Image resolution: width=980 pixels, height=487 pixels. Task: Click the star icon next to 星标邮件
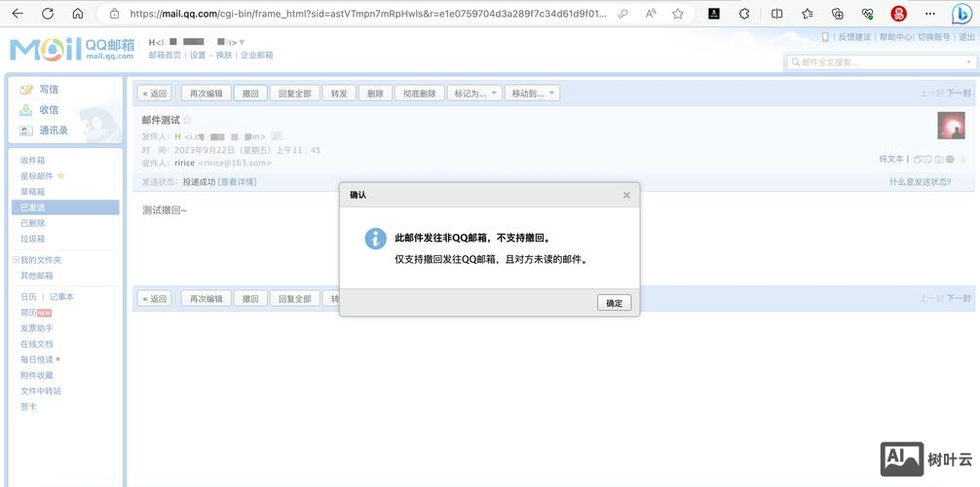[60, 175]
